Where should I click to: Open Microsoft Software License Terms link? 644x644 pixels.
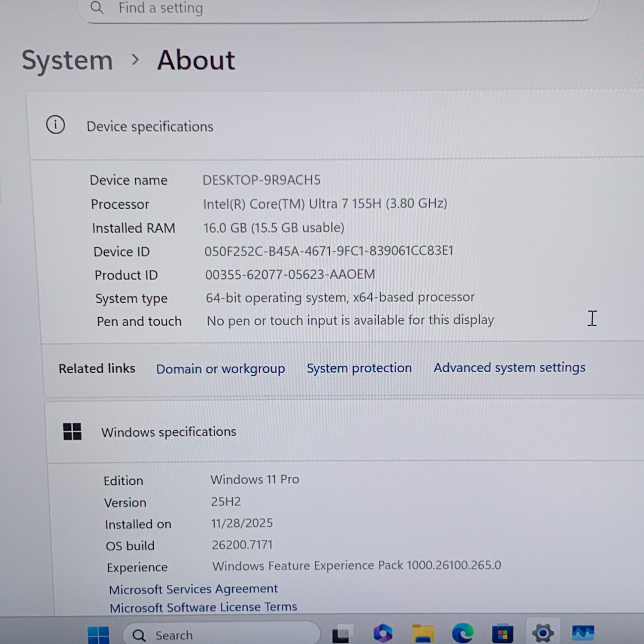(x=203, y=607)
